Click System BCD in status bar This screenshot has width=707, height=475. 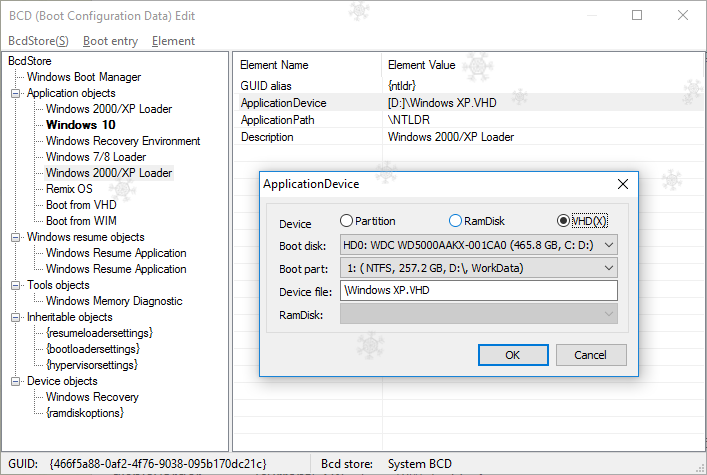[420, 464]
